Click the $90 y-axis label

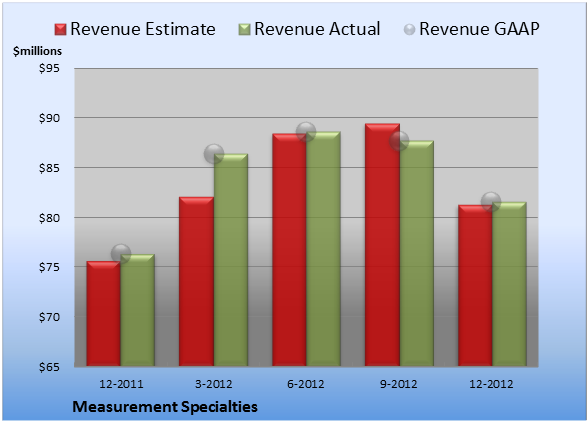49,118
